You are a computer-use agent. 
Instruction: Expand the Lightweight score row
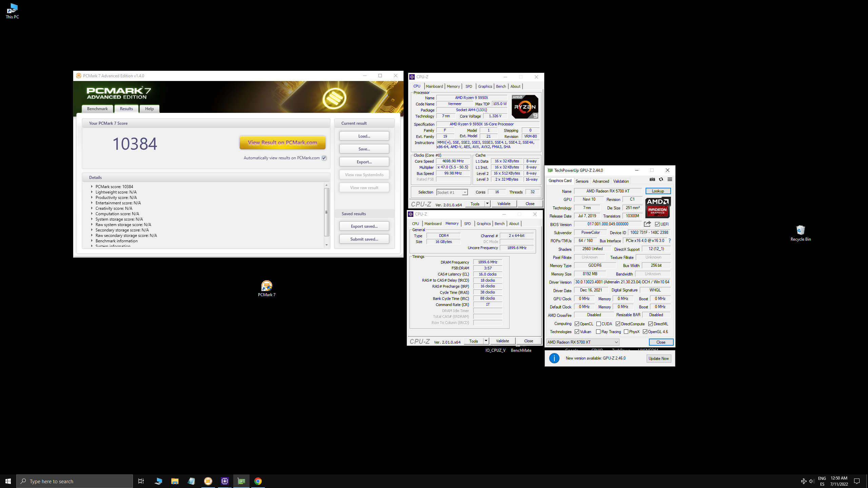[x=92, y=192]
